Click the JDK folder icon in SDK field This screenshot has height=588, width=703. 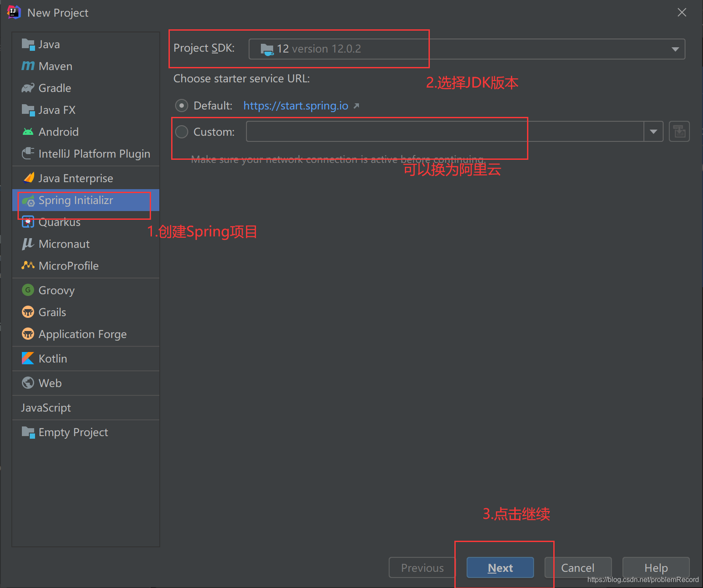coord(267,49)
